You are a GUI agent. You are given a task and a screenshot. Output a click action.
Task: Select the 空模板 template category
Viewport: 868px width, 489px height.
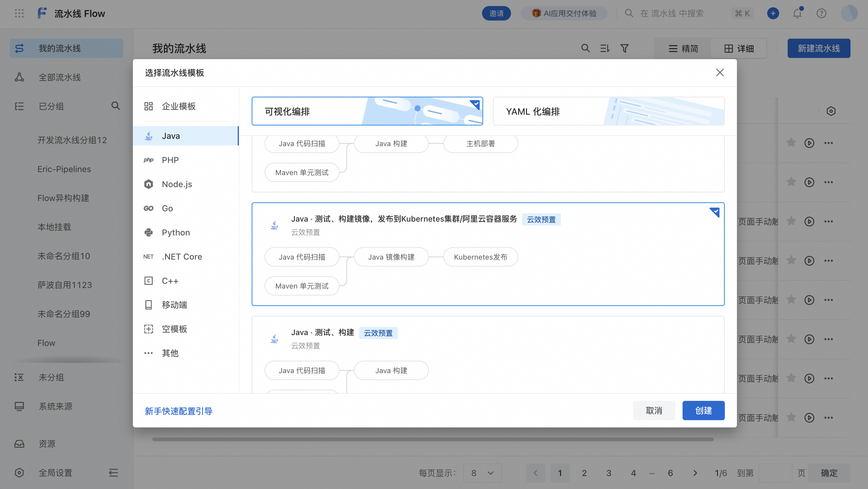[186, 329]
